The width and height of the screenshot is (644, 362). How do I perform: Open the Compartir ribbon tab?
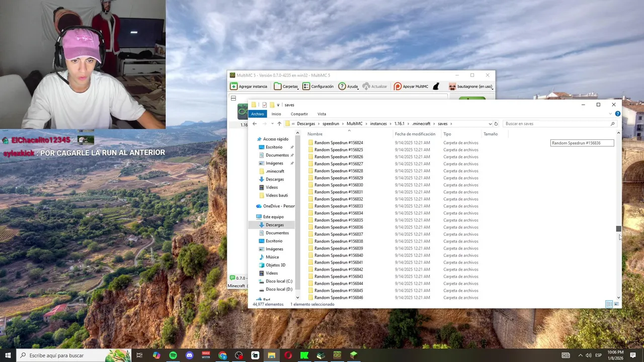tap(299, 114)
